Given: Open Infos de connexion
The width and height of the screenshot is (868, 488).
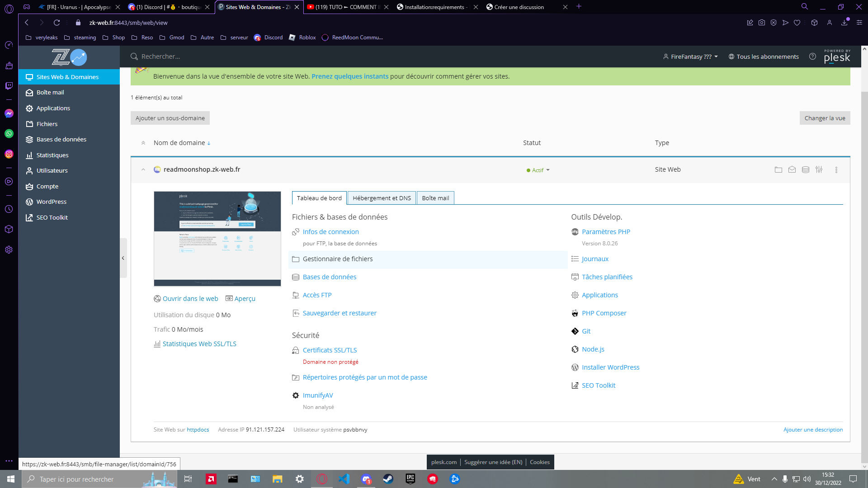Looking at the screenshot, I should (x=330, y=232).
